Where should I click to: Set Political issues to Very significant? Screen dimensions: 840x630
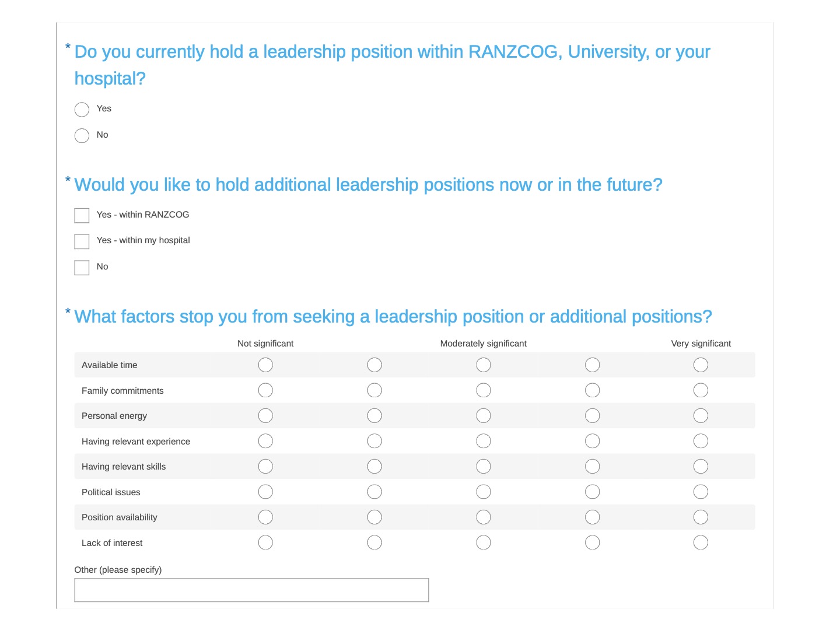(x=701, y=492)
